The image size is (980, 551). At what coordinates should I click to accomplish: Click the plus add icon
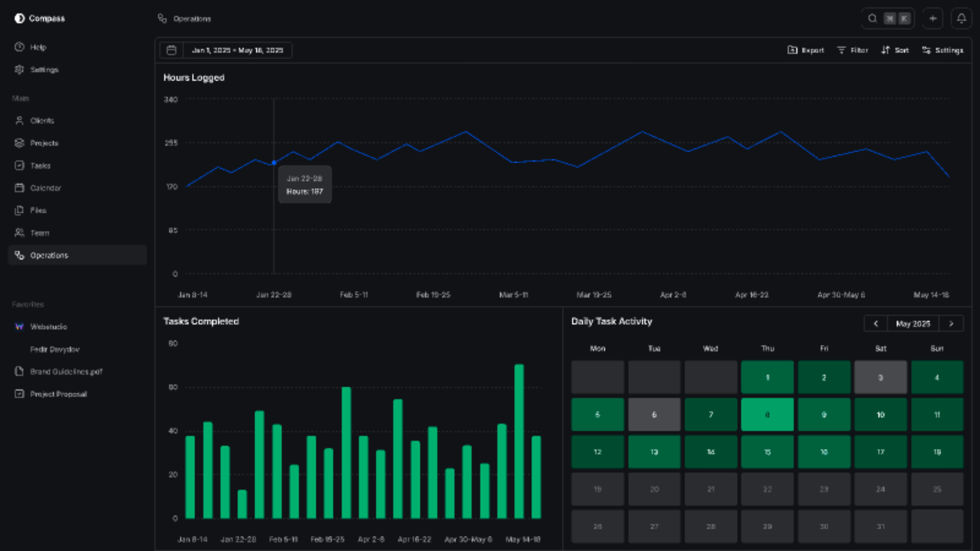click(x=933, y=18)
